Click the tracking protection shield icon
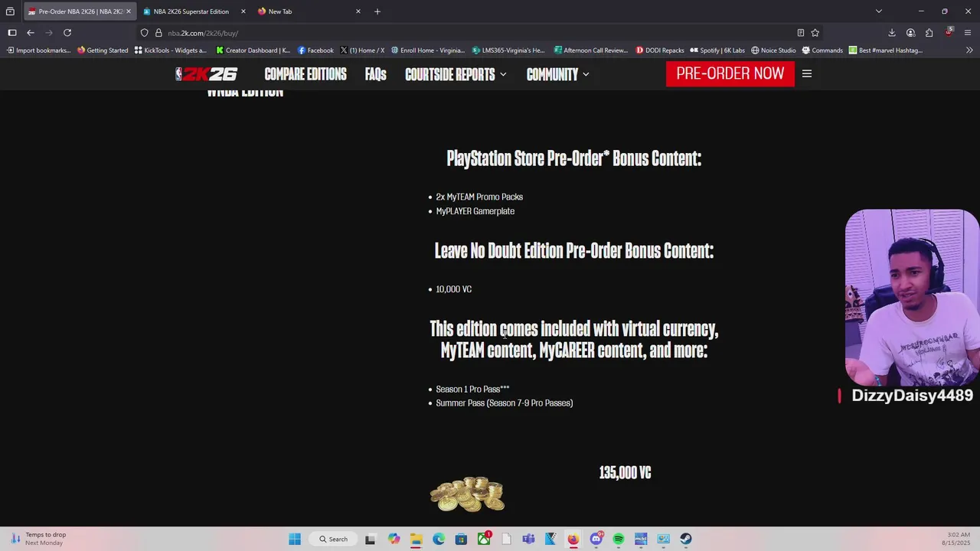 tap(144, 33)
